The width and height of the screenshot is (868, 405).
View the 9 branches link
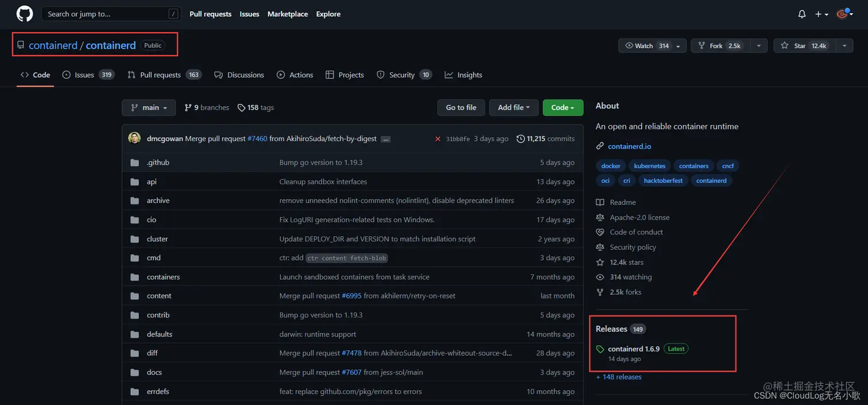click(207, 107)
